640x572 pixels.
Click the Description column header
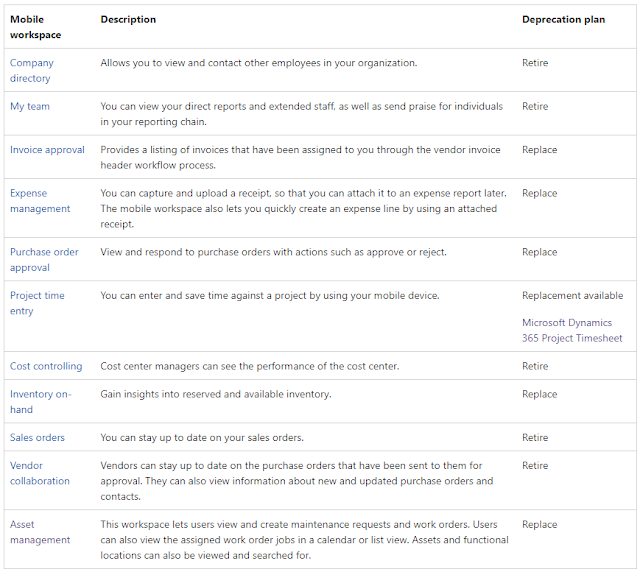click(128, 19)
